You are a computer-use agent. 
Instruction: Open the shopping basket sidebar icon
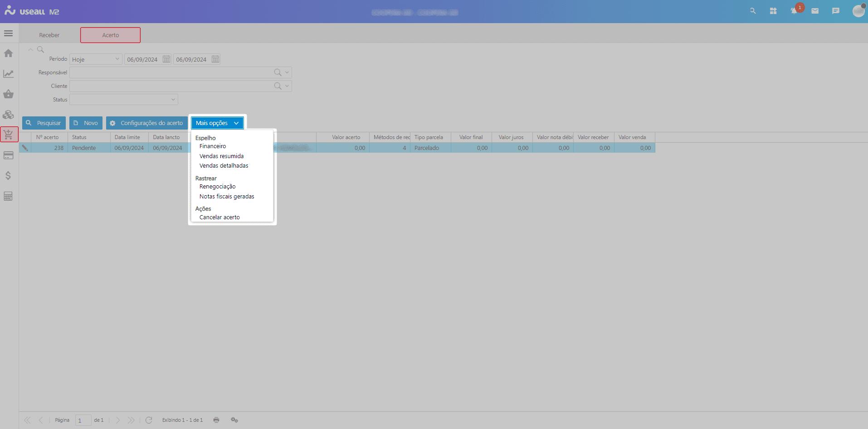click(x=8, y=94)
